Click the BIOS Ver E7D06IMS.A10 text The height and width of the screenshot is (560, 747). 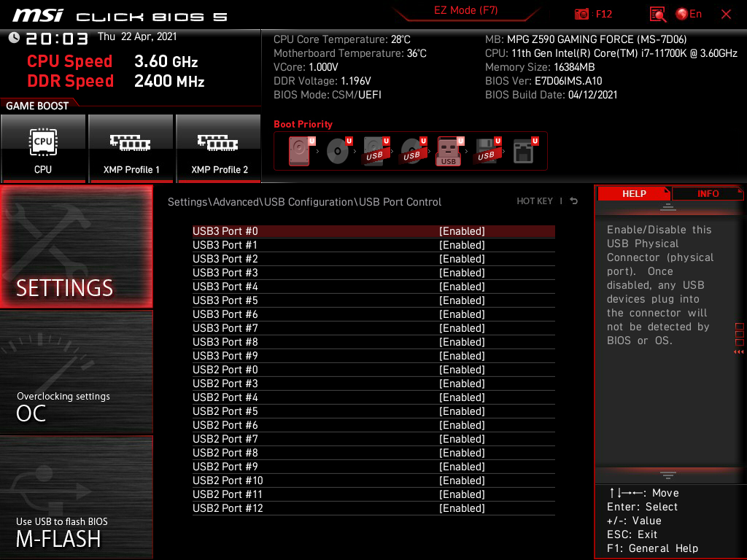[x=543, y=81]
